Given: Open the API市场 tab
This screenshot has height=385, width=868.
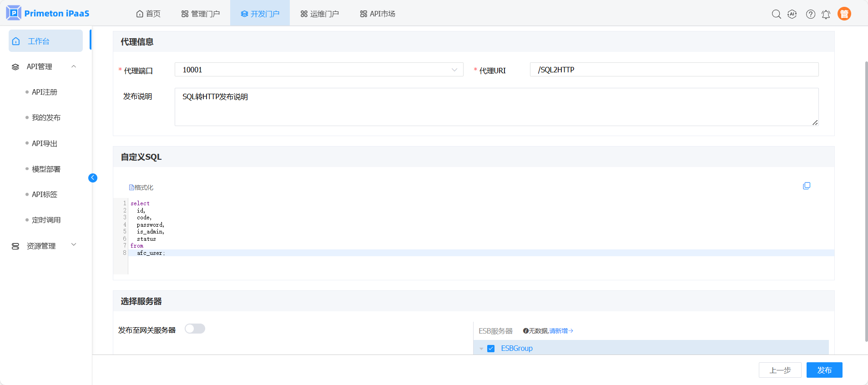Looking at the screenshot, I should point(377,14).
